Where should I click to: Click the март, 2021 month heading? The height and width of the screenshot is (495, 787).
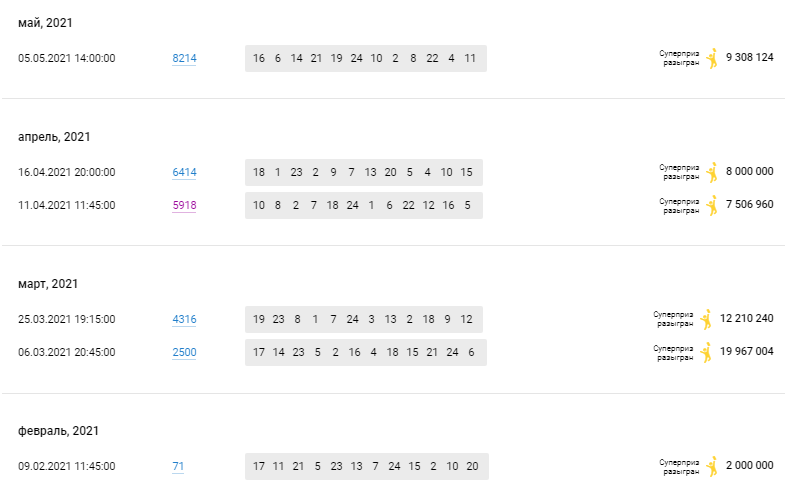(48, 284)
